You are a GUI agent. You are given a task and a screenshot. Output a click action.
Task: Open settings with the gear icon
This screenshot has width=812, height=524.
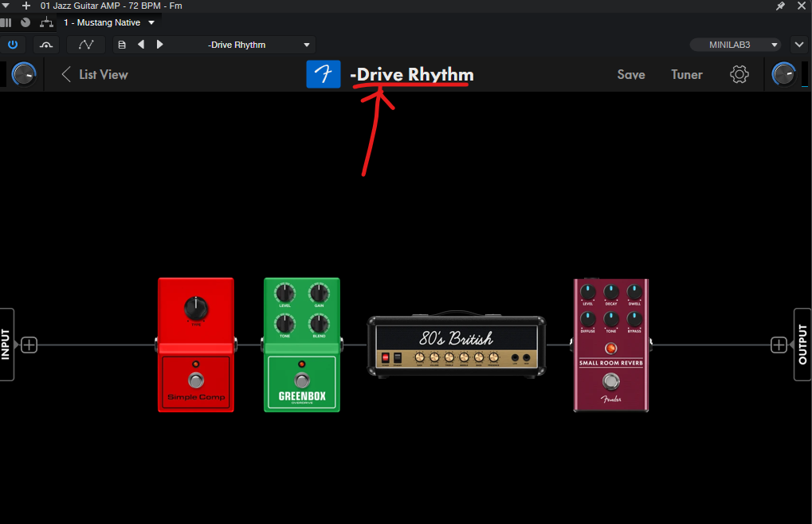tap(739, 74)
